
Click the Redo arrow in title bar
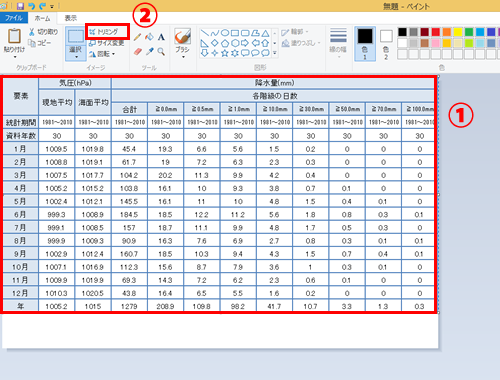coord(42,6)
